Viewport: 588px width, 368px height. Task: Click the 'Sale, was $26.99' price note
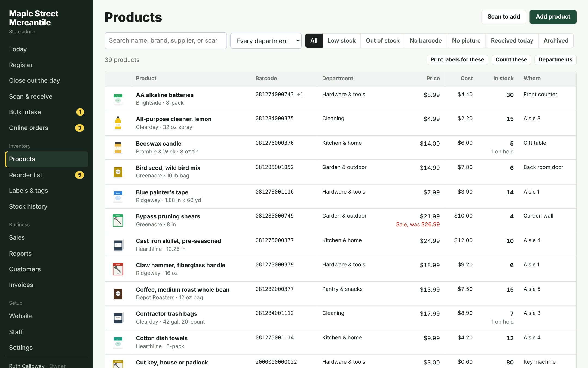pyautogui.click(x=418, y=224)
